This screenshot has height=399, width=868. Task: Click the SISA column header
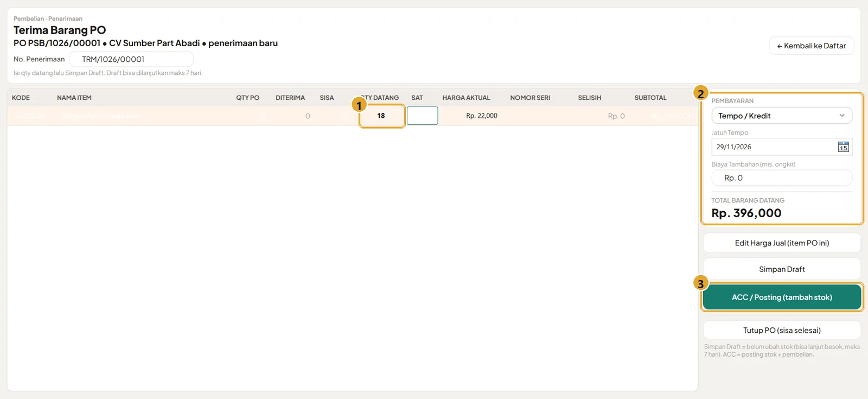[x=327, y=98]
